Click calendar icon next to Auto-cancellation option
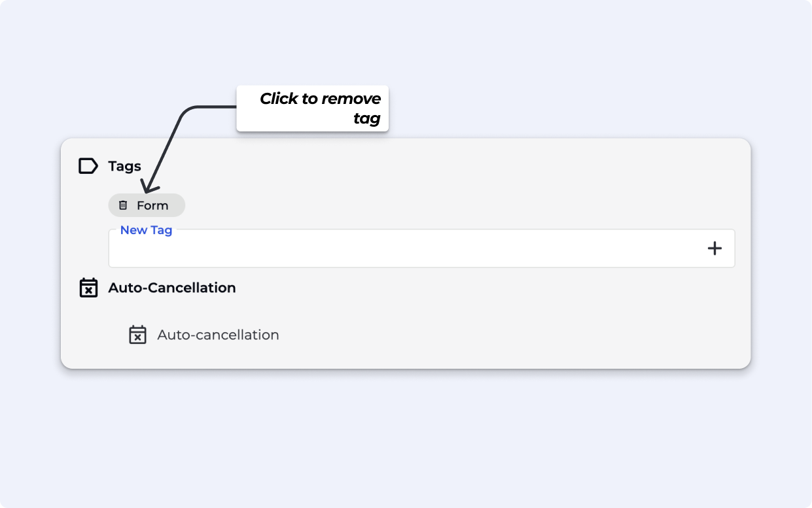812x508 pixels. [x=137, y=335]
